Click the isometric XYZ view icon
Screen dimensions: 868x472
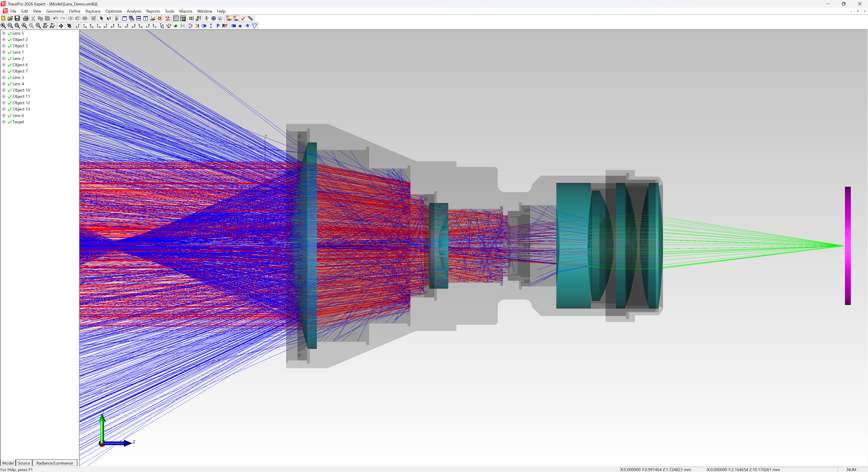pyautogui.click(x=168, y=26)
